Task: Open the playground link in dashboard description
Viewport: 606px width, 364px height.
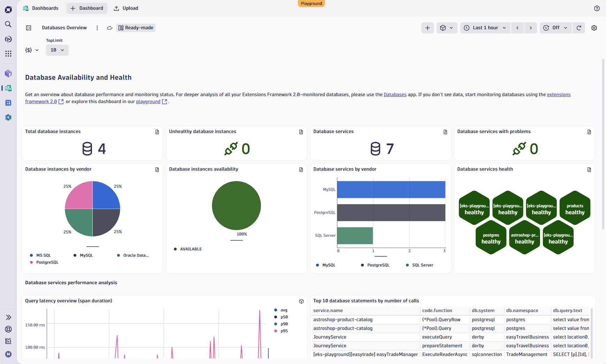Action: click(x=148, y=101)
